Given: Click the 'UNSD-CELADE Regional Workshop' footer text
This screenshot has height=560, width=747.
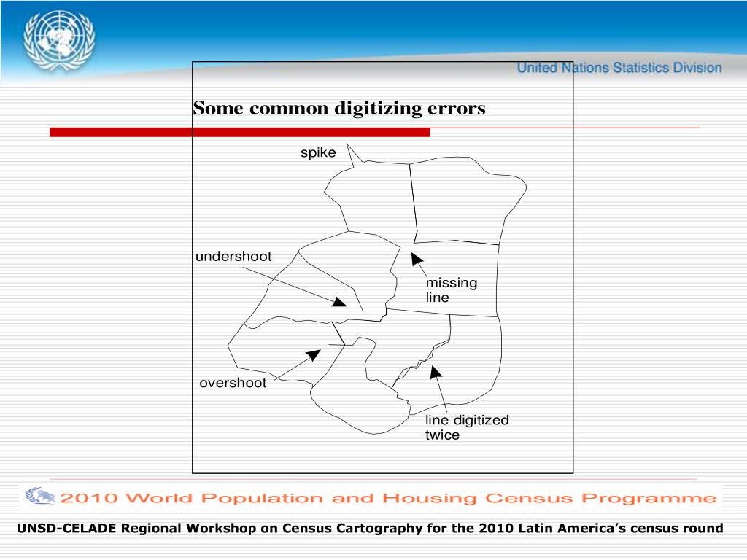Looking at the screenshot, I should (x=370, y=528).
